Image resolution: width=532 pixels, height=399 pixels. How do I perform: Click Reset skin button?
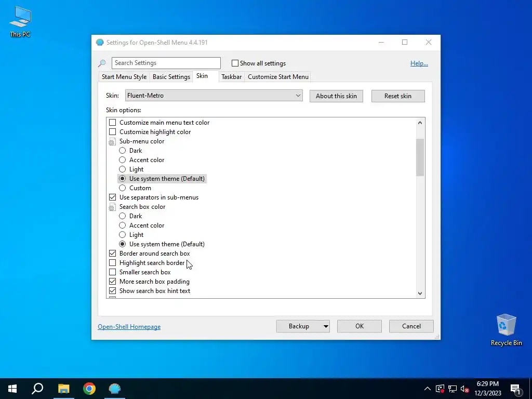(398, 96)
